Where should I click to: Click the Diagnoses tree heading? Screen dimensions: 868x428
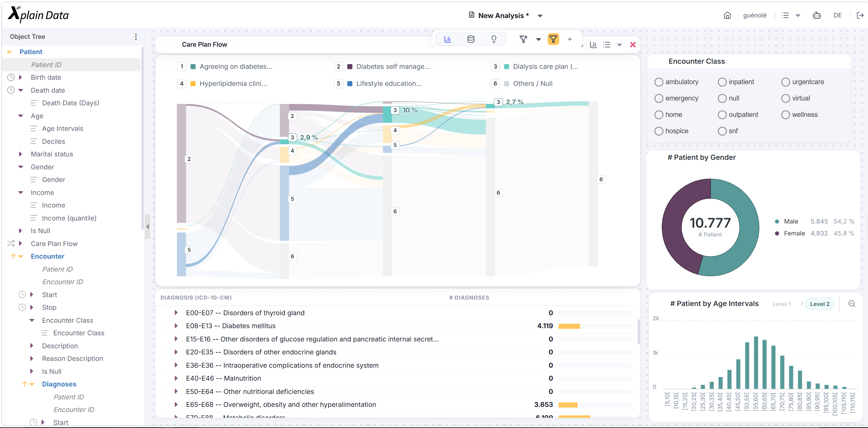click(x=59, y=384)
